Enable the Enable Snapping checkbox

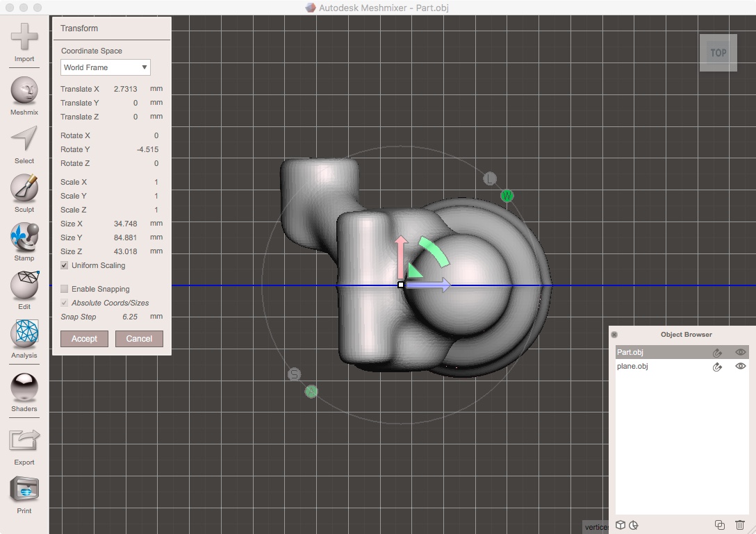pyautogui.click(x=65, y=289)
